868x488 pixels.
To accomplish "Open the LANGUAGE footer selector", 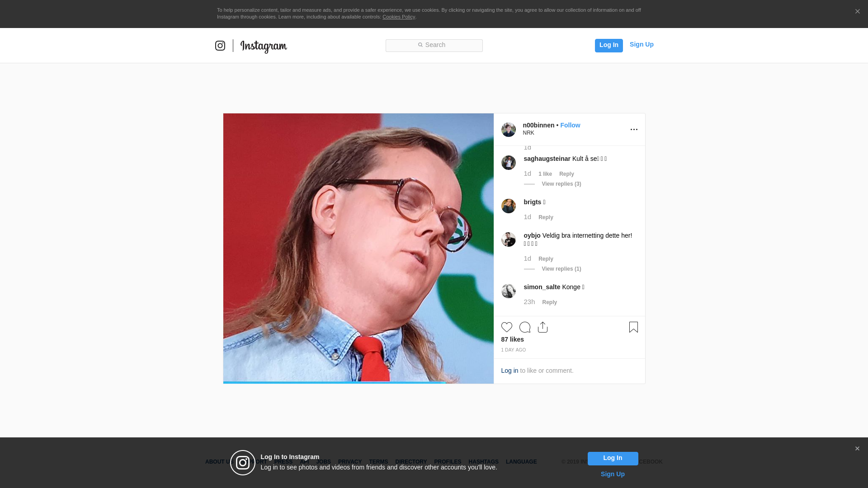I will pyautogui.click(x=521, y=462).
